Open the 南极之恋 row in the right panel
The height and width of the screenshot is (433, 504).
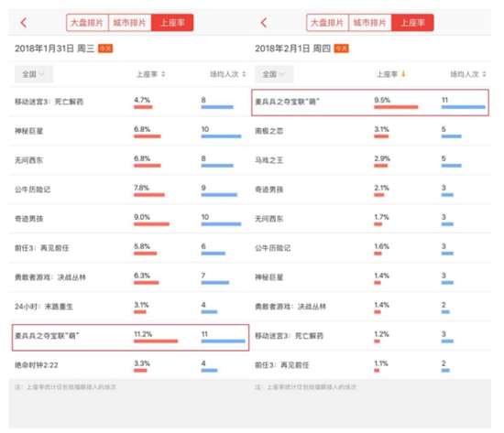coord(371,131)
